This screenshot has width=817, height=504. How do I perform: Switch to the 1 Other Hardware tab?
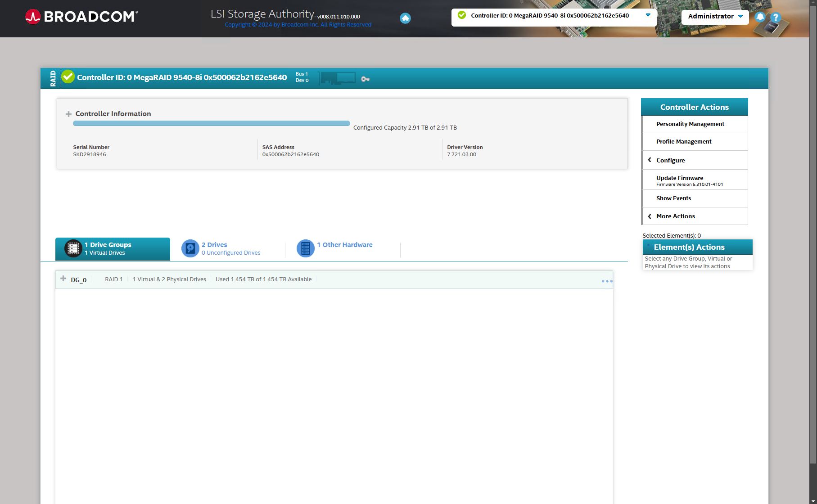343,249
